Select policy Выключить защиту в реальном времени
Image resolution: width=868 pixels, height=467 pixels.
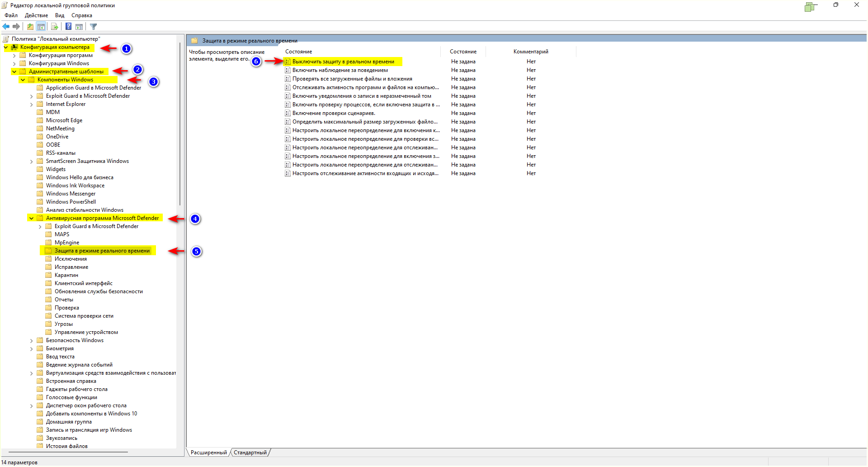point(343,62)
